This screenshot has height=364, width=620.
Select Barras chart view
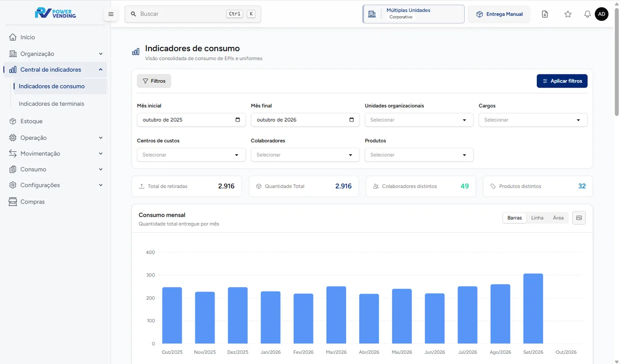pyautogui.click(x=515, y=218)
